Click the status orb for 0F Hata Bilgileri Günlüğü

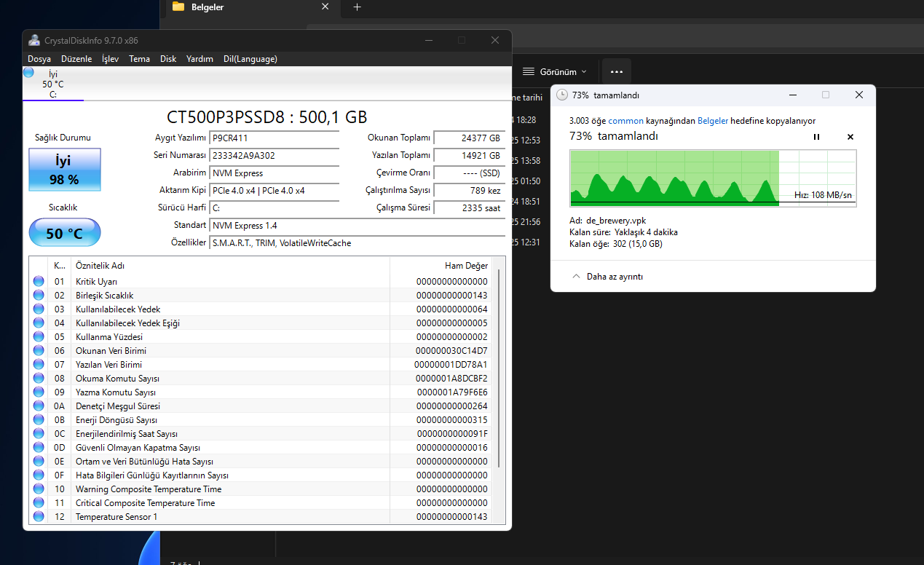coord(39,475)
